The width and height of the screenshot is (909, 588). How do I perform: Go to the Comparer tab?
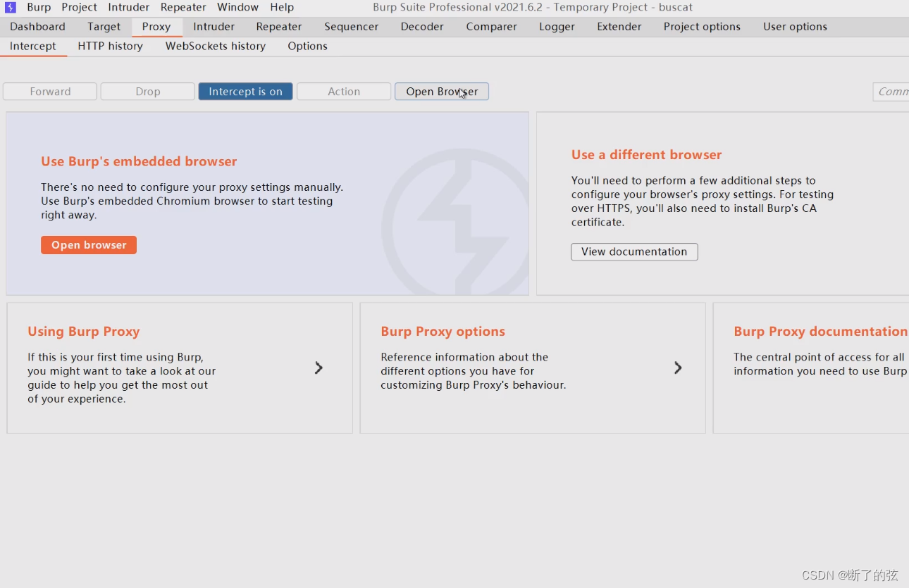[491, 27]
